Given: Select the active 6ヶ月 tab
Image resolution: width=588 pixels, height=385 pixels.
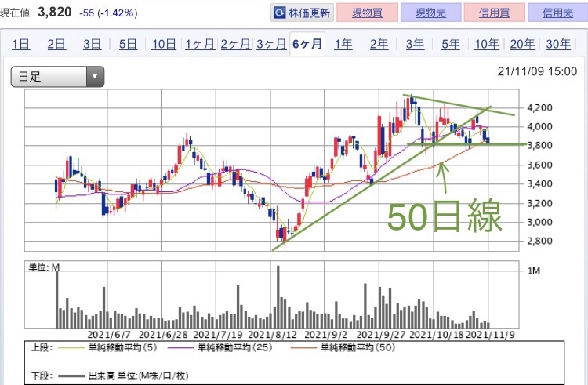Looking at the screenshot, I should coord(307,44).
